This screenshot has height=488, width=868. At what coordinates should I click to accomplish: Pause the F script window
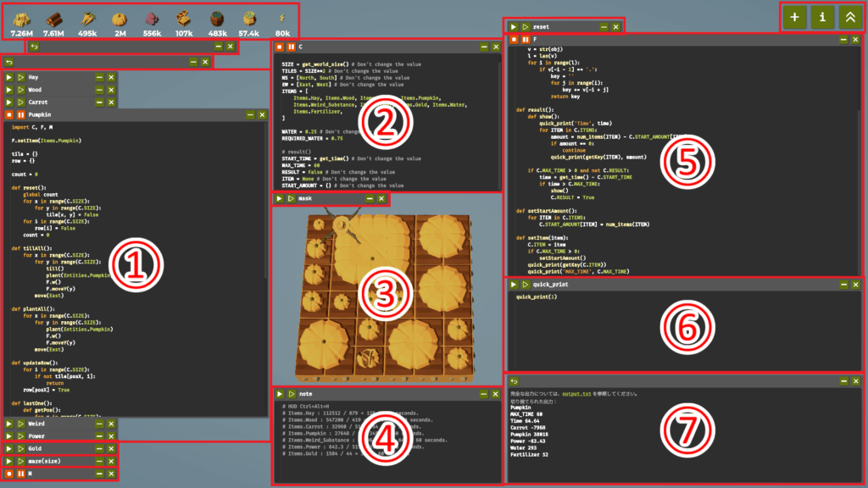(525, 40)
